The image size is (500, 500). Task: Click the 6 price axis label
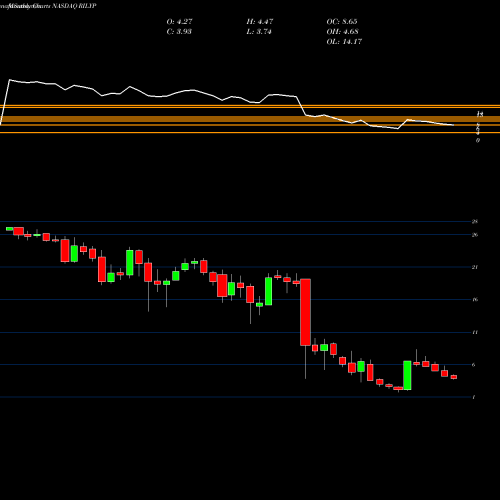pos(474,365)
